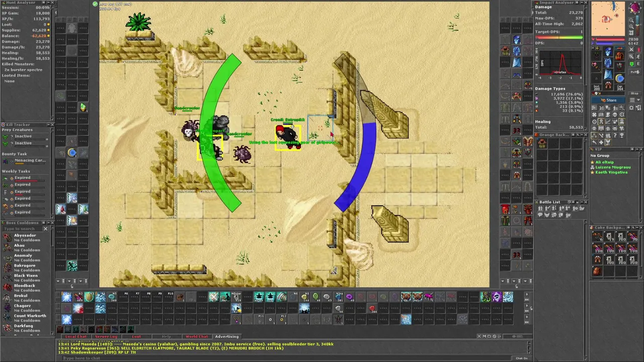Close the Hunt Analyser panel
The image size is (644, 362).
pyautogui.click(x=51, y=3)
